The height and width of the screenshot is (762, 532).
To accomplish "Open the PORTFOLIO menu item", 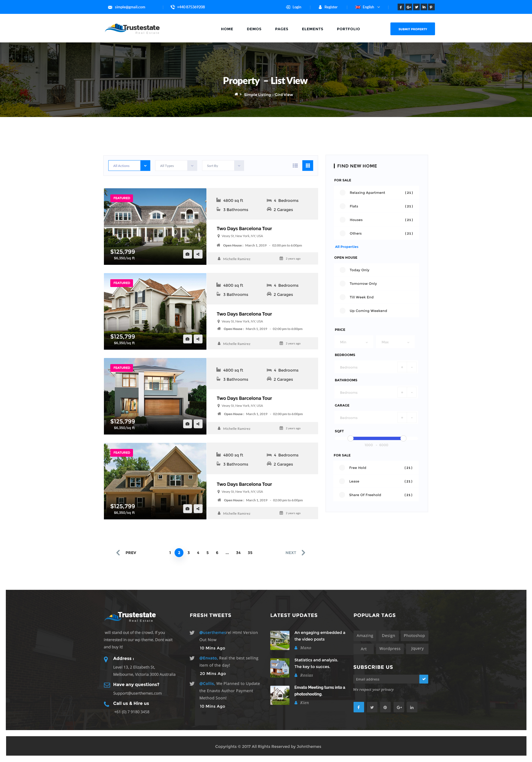I will pos(348,29).
